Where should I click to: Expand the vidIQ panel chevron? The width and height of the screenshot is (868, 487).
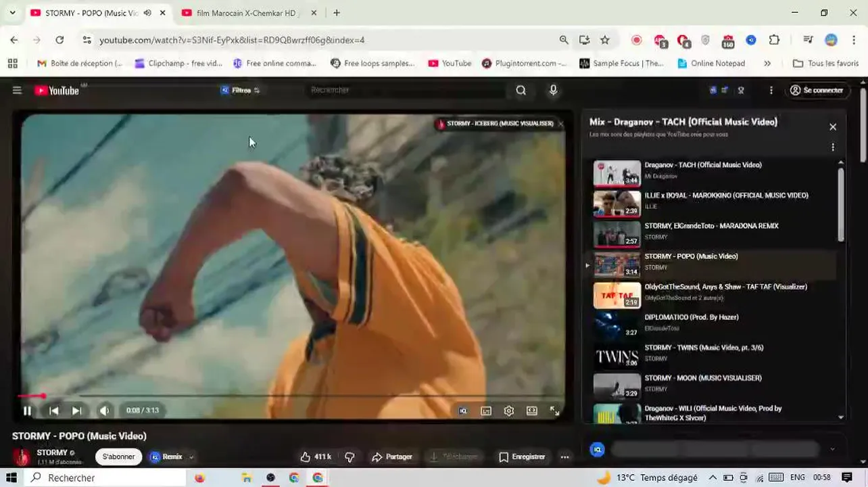pos(832,449)
